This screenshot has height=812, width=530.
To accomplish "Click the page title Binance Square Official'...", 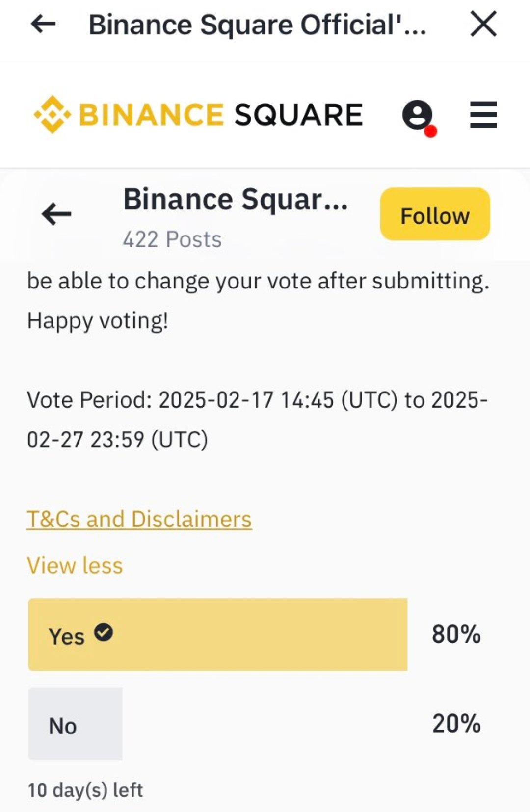I will [257, 25].
